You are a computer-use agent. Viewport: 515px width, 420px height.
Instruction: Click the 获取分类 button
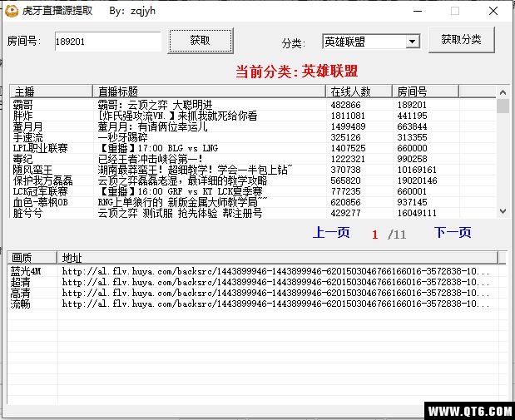(x=462, y=40)
